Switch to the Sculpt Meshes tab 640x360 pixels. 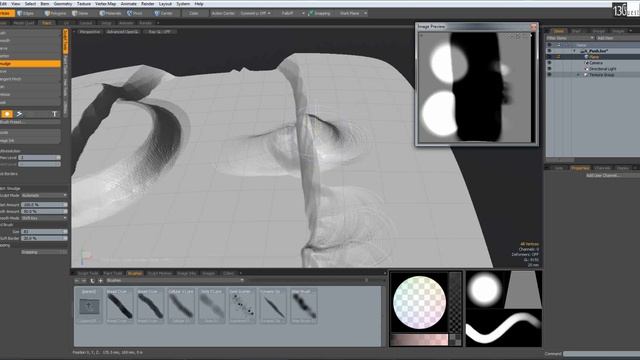160,273
